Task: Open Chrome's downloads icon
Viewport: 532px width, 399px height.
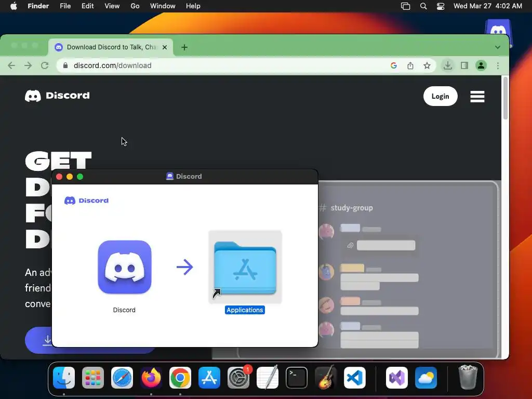Action: click(448, 65)
